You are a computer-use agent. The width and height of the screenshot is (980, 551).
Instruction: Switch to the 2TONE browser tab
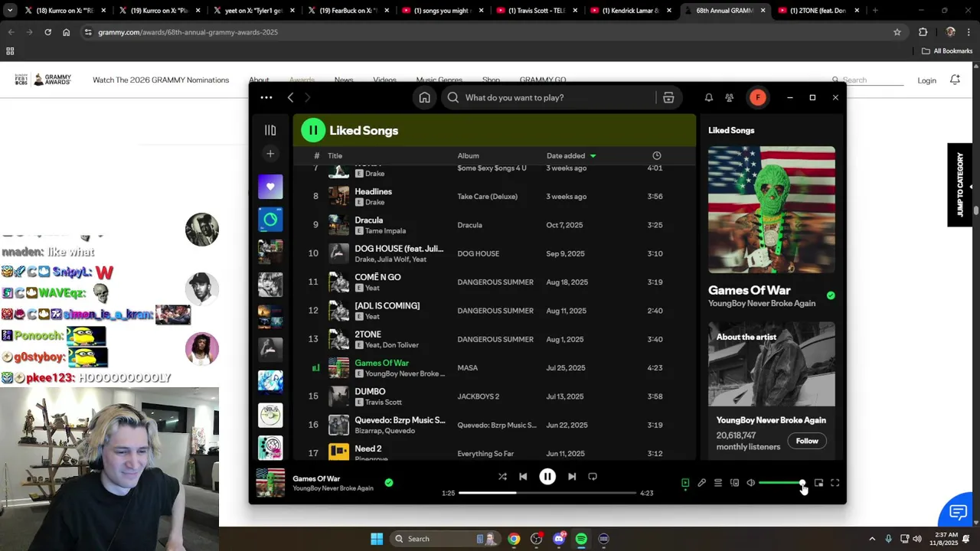(818, 11)
